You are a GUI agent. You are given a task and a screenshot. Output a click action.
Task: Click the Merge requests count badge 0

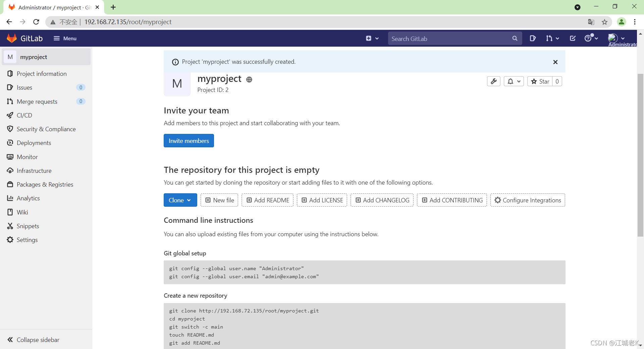[x=80, y=101]
